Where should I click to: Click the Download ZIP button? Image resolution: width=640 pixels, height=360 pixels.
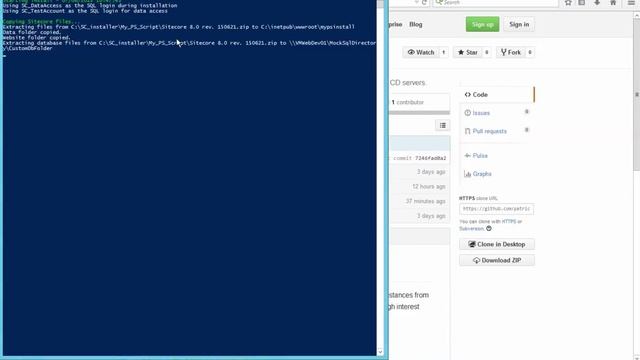coord(497,260)
